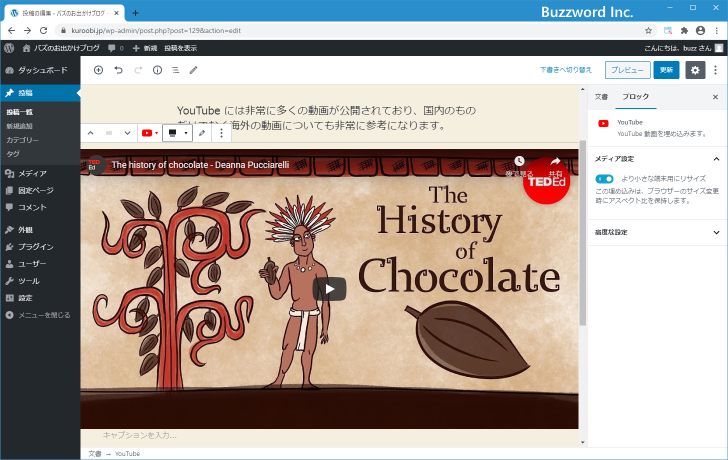Open the settings gear button
Image resolution: width=728 pixels, height=460 pixels.
click(x=695, y=70)
